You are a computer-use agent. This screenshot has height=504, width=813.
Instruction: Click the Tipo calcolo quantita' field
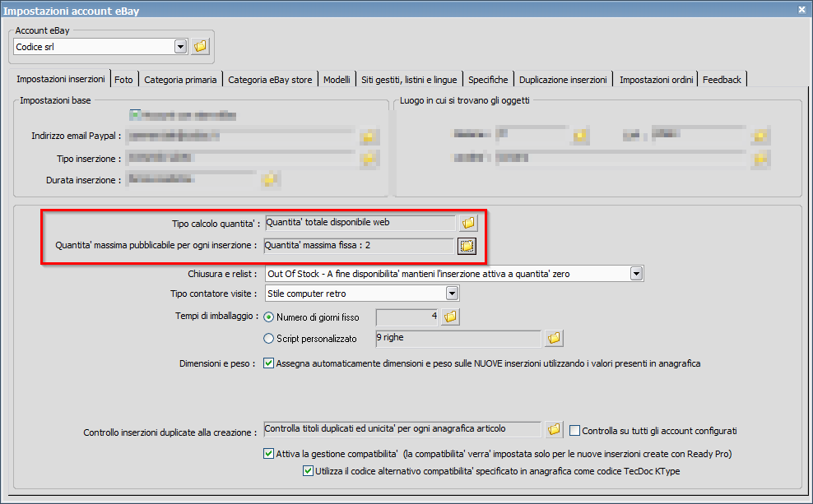(x=360, y=223)
